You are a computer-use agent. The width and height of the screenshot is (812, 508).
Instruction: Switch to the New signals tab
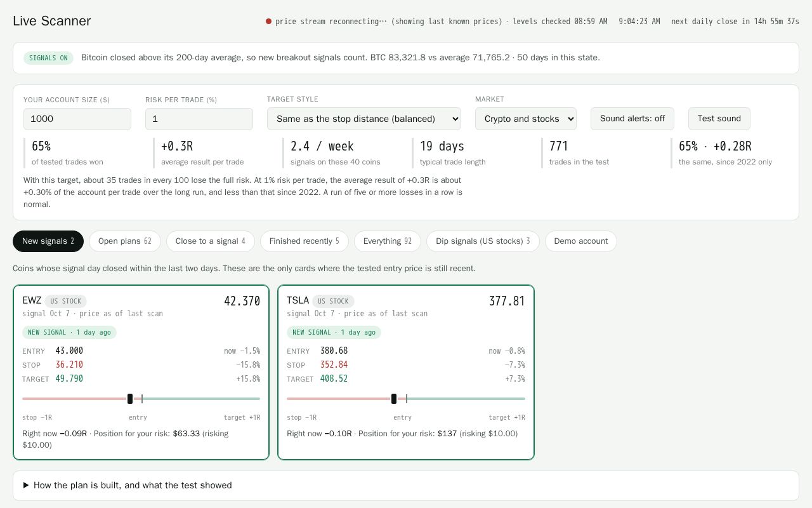(x=48, y=241)
